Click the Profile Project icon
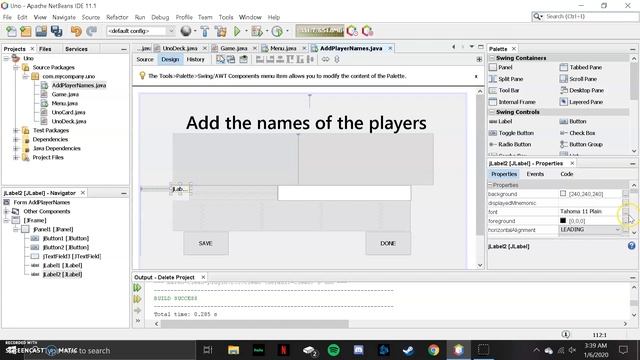The height and width of the screenshot is (360, 640). 277,31
